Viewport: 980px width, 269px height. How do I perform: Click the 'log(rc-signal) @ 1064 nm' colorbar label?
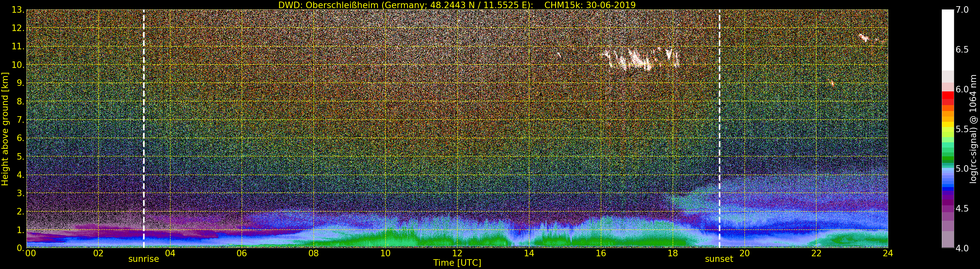(x=974, y=129)
